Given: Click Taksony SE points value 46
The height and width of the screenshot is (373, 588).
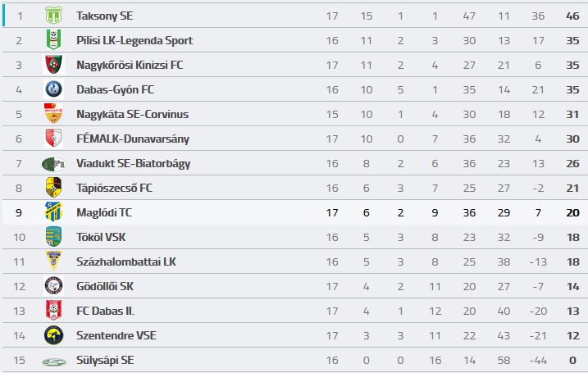Looking at the screenshot, I should tap(572, 16).
